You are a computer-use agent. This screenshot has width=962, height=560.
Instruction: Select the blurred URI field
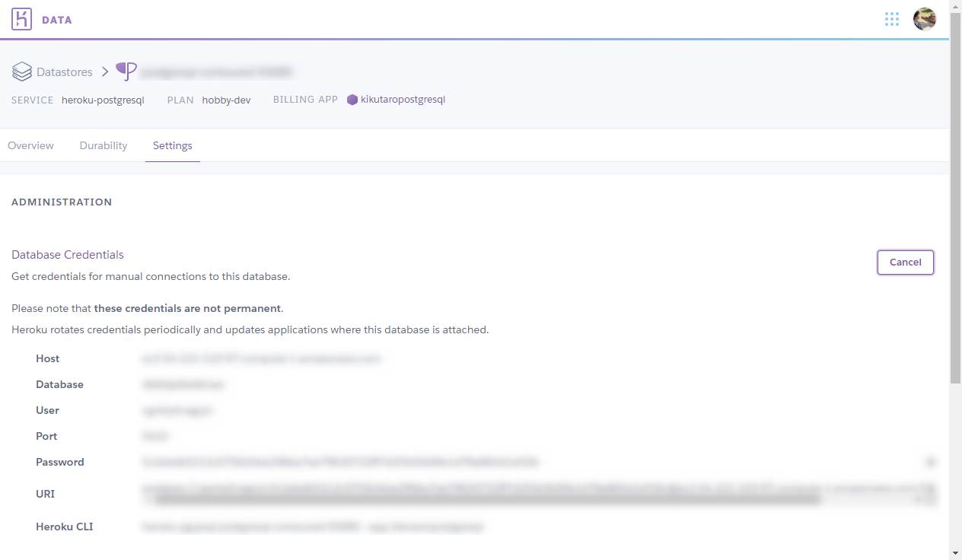tap(539, 494)
